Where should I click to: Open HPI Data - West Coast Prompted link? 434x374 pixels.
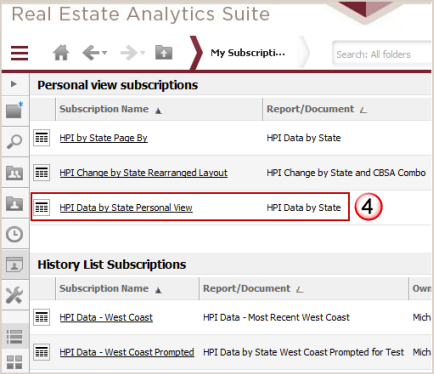pos(127,352)
